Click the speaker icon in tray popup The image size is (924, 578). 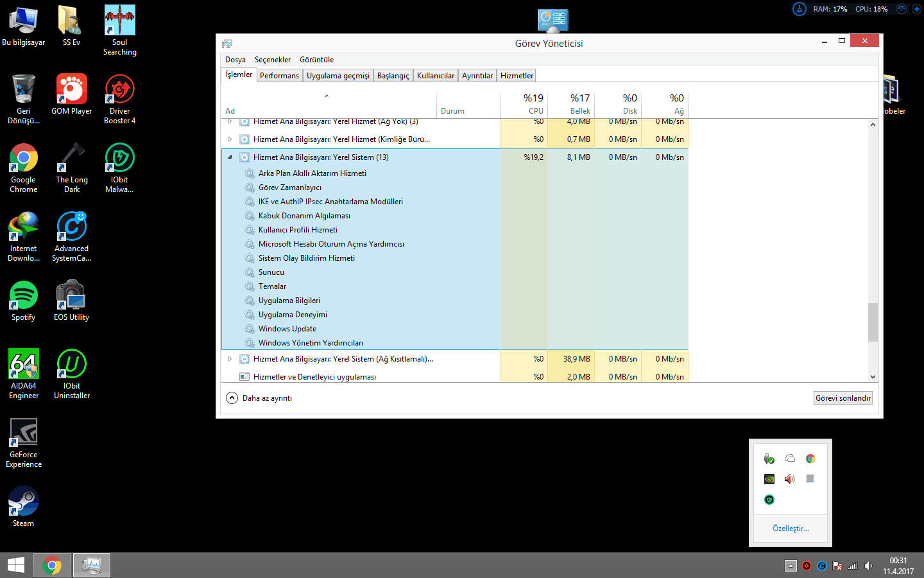[x=789, y=479]
